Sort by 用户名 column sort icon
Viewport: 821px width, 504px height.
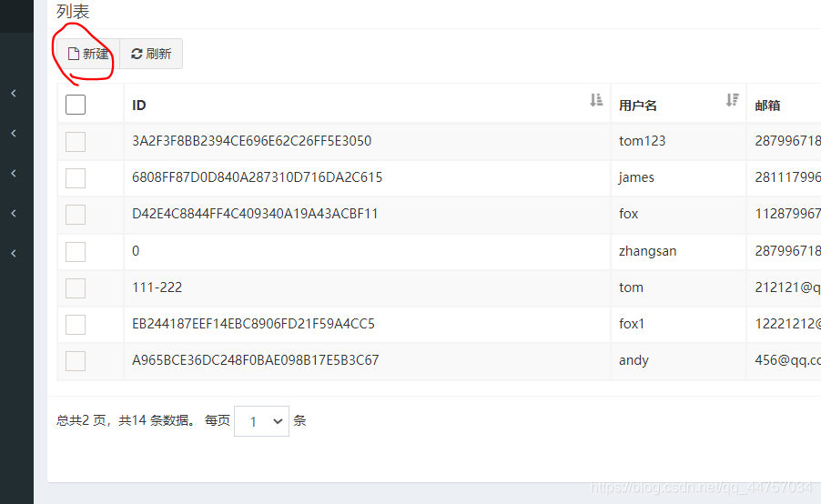[732, 100]
